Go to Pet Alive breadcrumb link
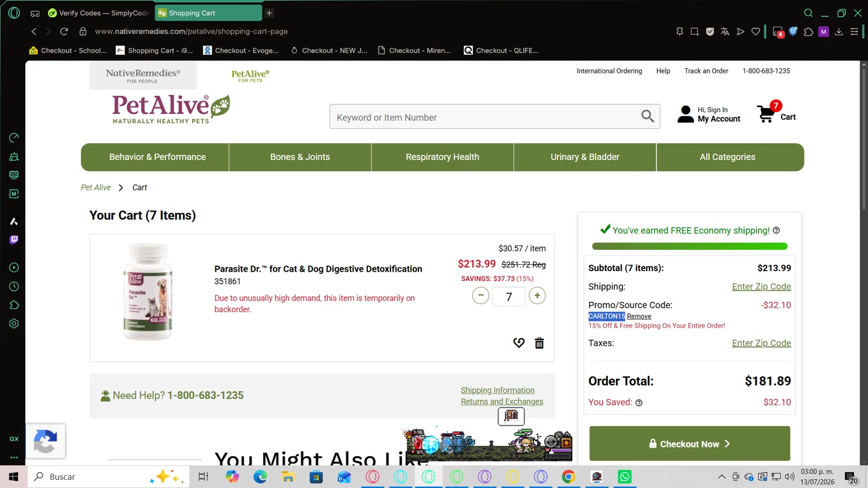 pyautogui.click(x=95, y=187)
